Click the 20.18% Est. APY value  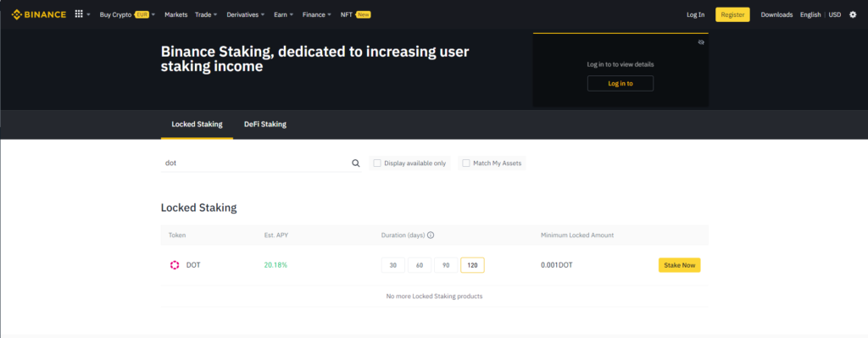point(275,265)
